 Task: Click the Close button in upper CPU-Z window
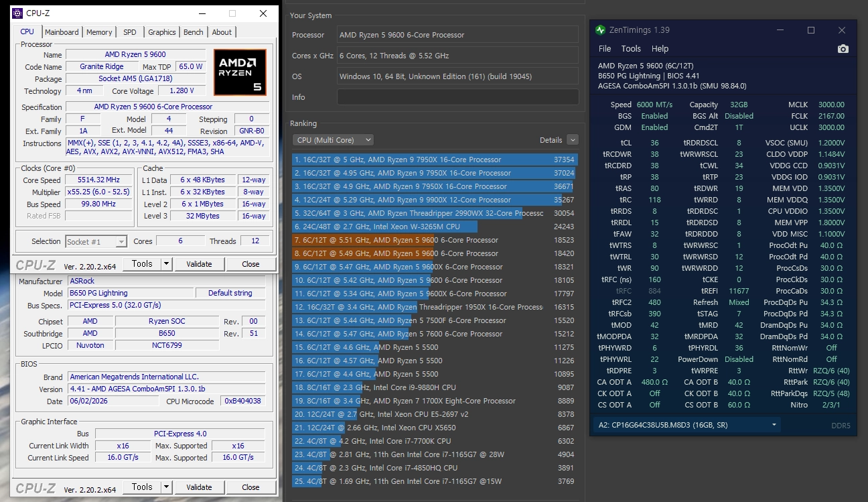250,264
